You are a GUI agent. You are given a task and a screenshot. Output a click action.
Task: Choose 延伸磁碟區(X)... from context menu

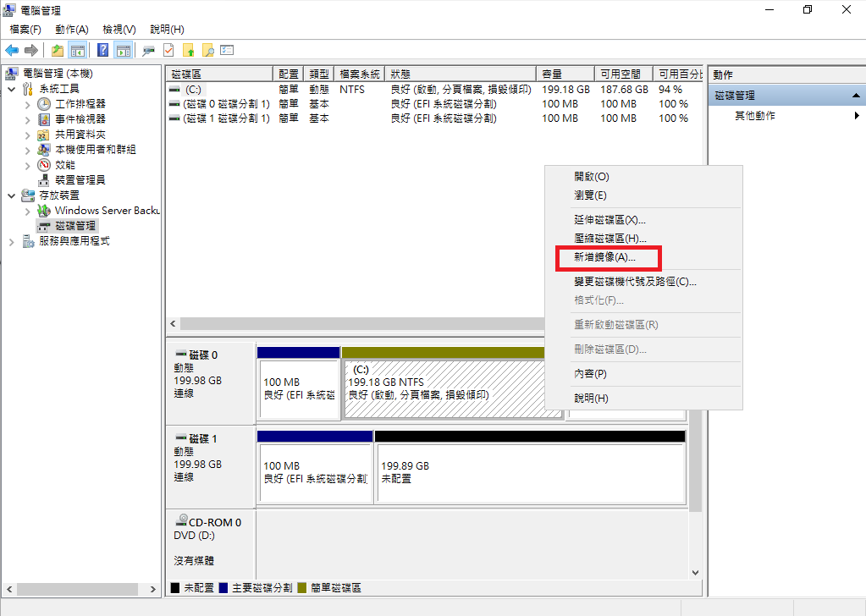pyautogui.click(x=643, y=220)
